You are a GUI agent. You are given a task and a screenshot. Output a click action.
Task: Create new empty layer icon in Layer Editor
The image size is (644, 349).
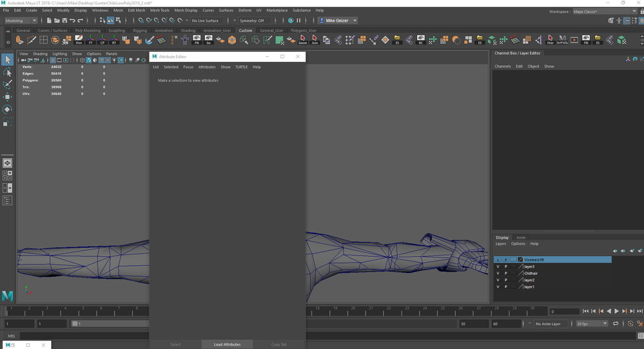point(632,251)
